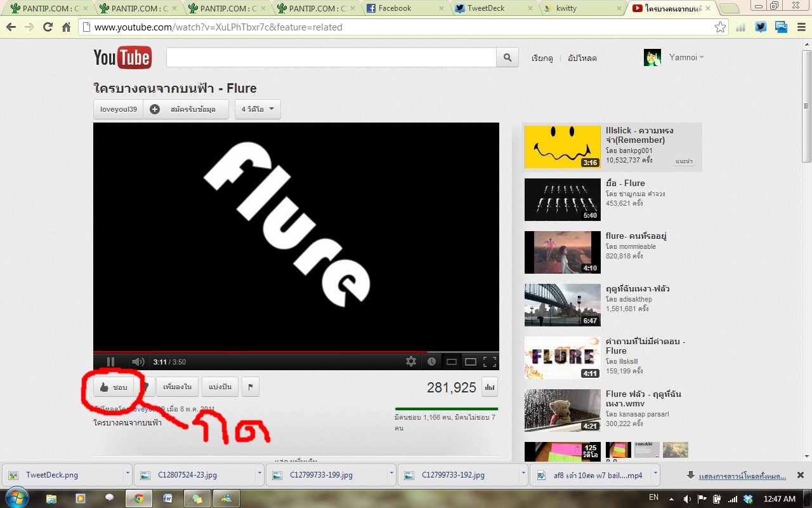
Task: Open the Chrome menu hamburger icon
Action: 800,27
